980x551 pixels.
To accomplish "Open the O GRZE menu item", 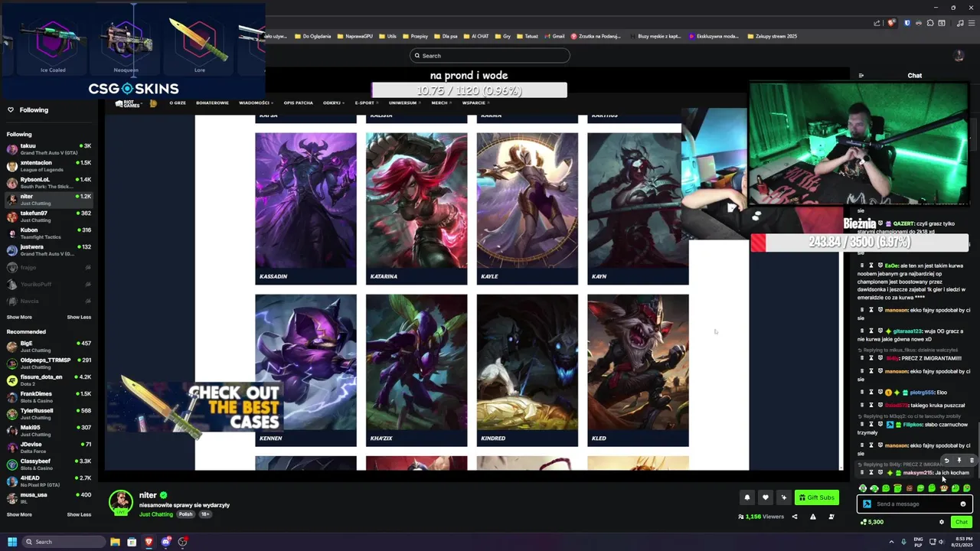I will pos(178,103).
